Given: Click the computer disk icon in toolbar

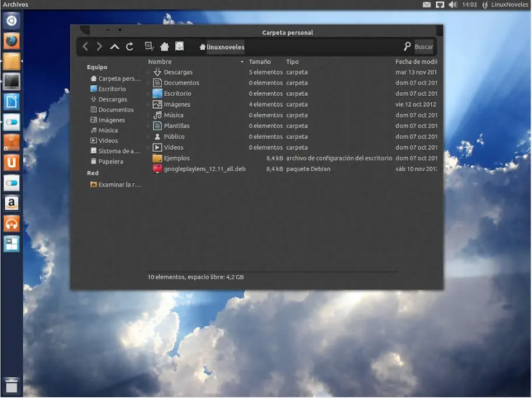Looking at the screenshot, I should point(179,46).
